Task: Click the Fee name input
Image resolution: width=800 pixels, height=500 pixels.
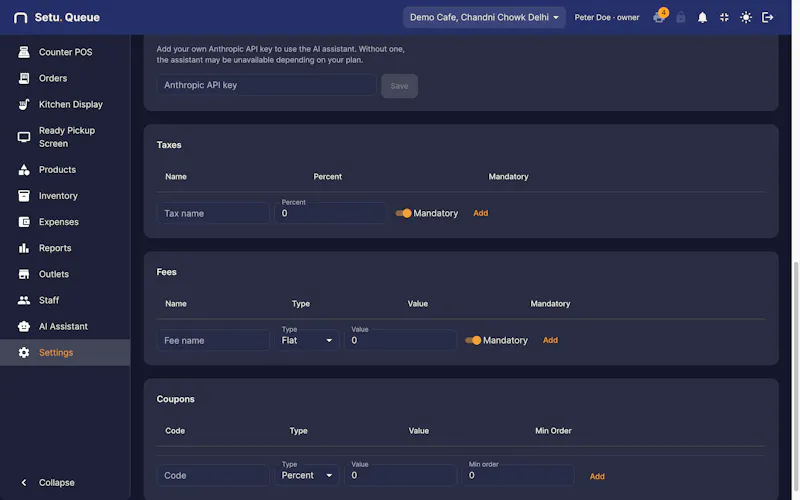Action: pyautogui.click(x=213, y=340)
